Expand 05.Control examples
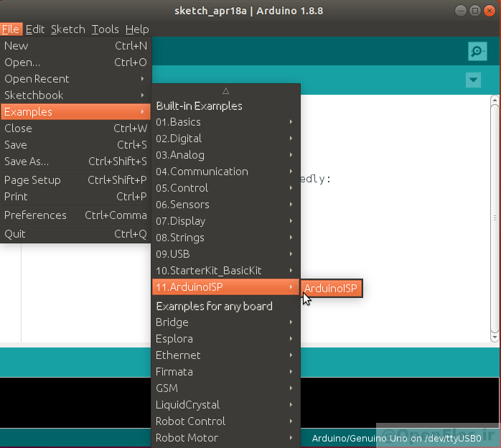 pyautogui.click(x=225, y=188)
